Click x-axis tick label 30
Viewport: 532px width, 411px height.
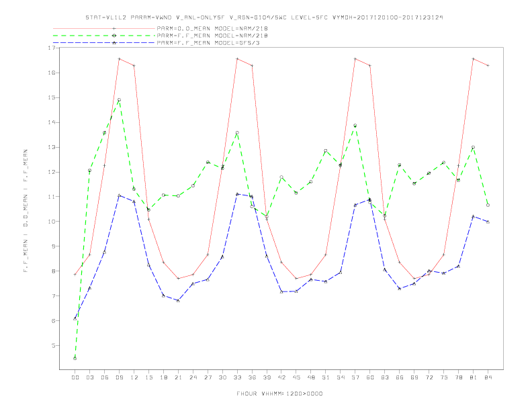click(222, 377)
